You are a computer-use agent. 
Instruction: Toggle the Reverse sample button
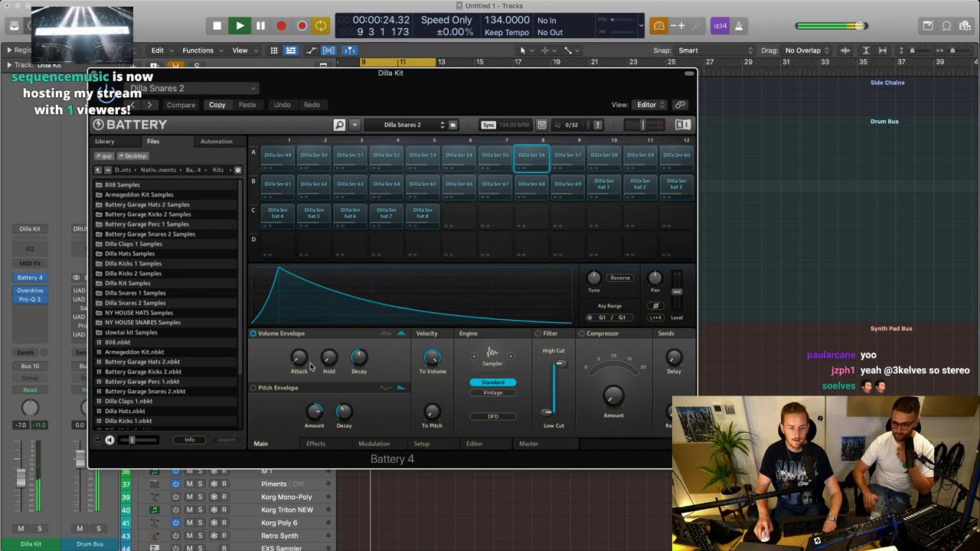pos(620,278)
